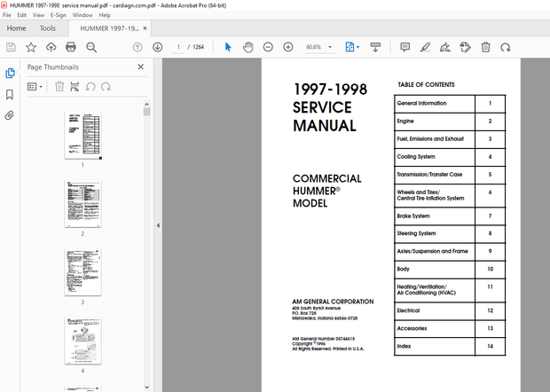The height and width of the screenshot is (392, 550).
Task: Click the scrolling mode keyboard icon
Action: pyautogui.click(x=375, y=47)
